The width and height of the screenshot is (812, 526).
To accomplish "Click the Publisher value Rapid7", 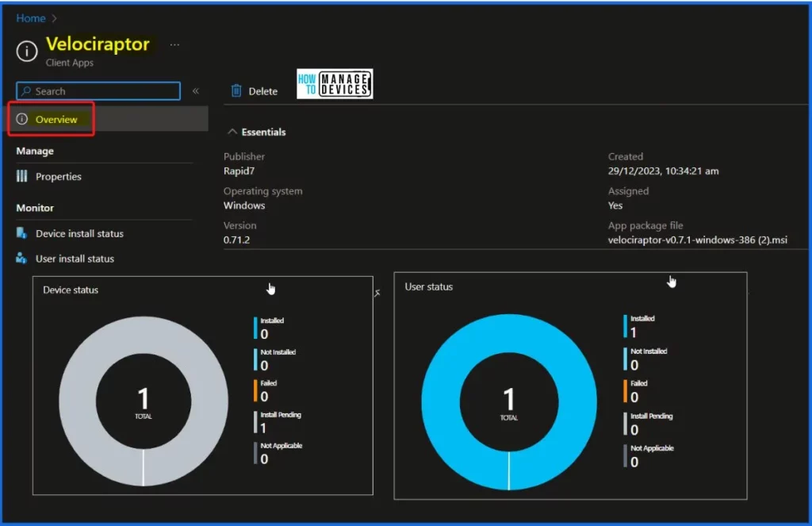I will (239, 171).
